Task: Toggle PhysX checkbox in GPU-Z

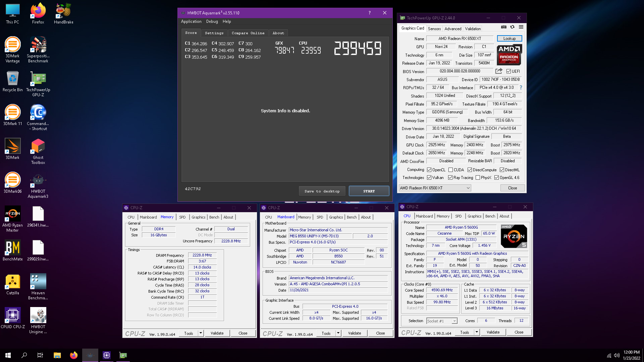Action: 478,178
